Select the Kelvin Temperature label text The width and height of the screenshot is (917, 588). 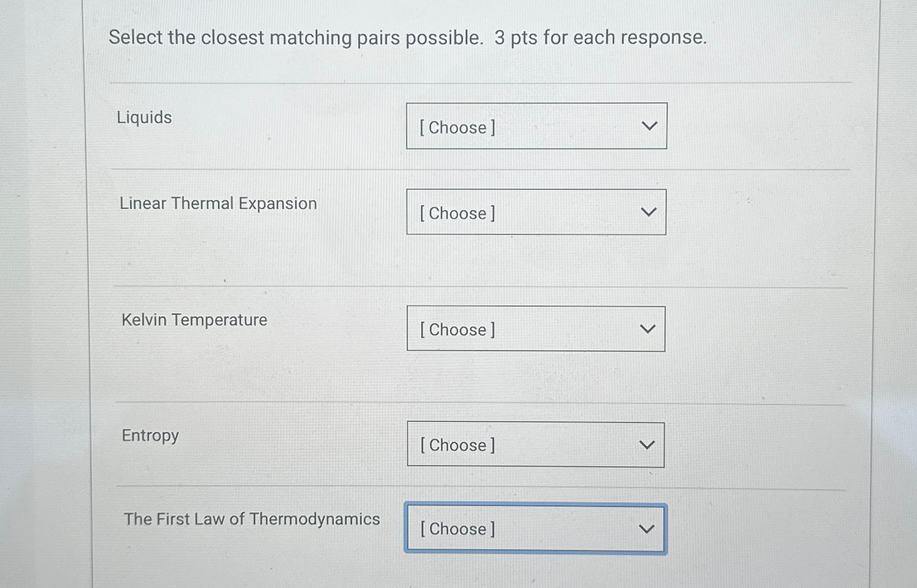pyautogui.click(x=194, y=320)
